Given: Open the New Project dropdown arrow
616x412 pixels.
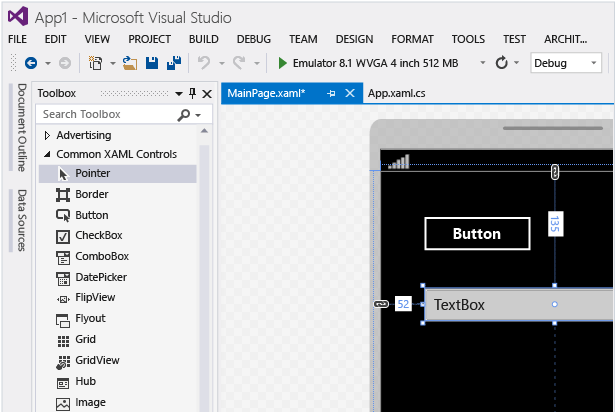Looking at the screenshot, I should click(112, 63).
